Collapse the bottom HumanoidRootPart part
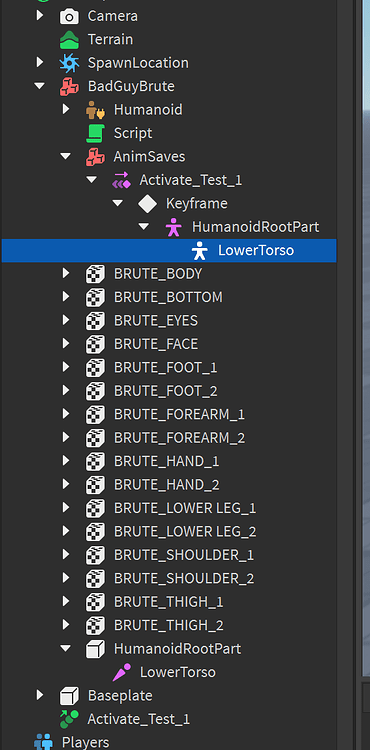370x750 pixels. point(66,649)
